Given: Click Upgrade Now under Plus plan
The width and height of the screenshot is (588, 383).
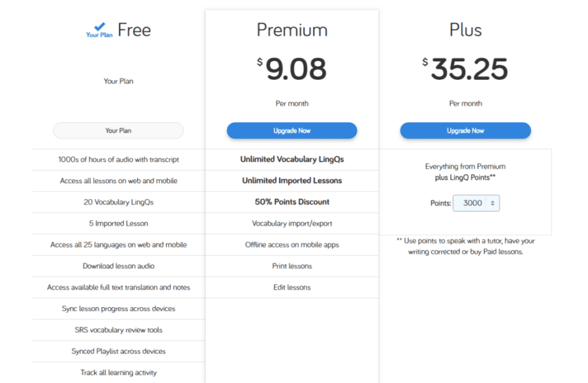Looking at the screenshot, I should point(465,131).
